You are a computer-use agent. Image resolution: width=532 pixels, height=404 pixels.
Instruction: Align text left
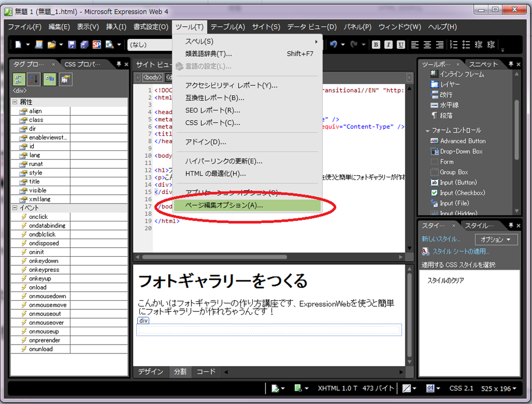tap(415, 45)
